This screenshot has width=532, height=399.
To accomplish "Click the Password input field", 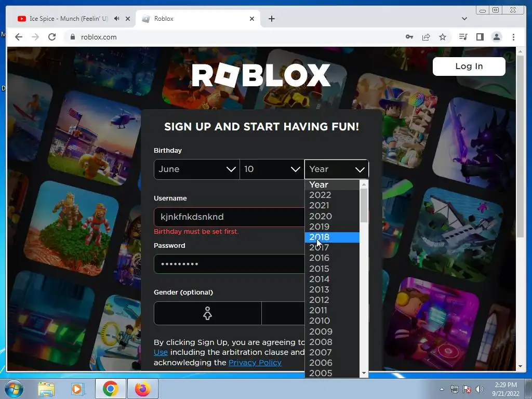I will pos(229,264).
